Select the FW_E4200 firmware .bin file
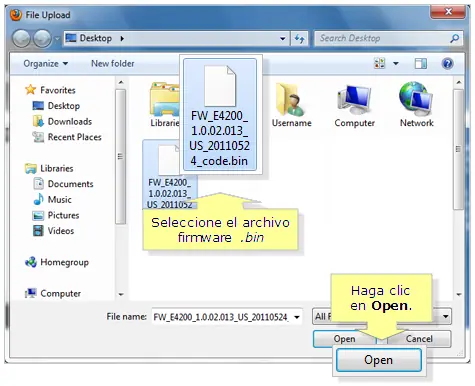The height and width of the screenshot is (386, 475). [170, 175]
